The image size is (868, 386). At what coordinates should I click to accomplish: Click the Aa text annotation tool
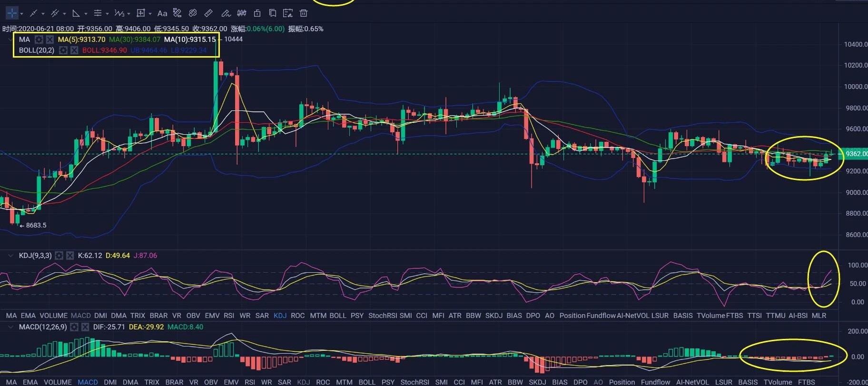click(x=162, y=13)
